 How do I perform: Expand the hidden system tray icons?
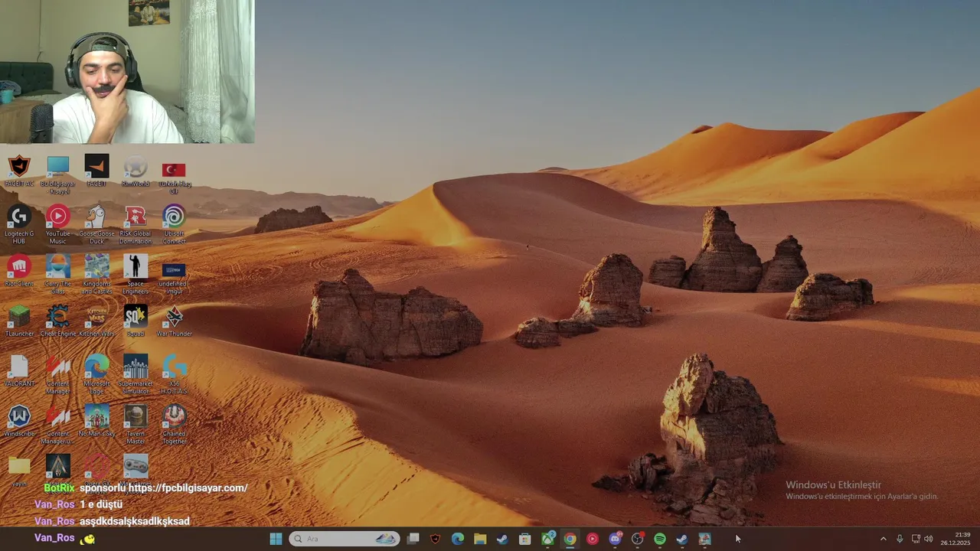point(883,539)
